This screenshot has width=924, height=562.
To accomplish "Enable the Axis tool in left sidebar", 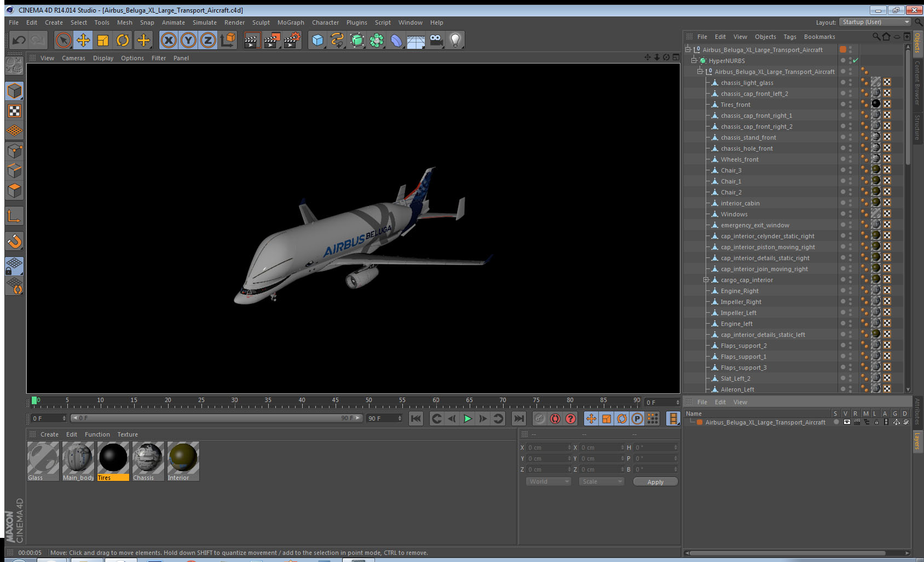I will pos(14,217).
